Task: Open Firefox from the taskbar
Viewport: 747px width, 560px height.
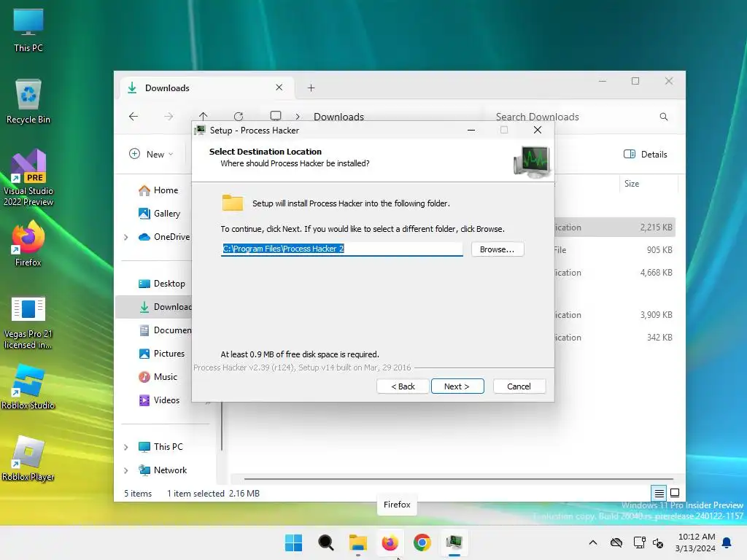Action: tap(390, 542)
